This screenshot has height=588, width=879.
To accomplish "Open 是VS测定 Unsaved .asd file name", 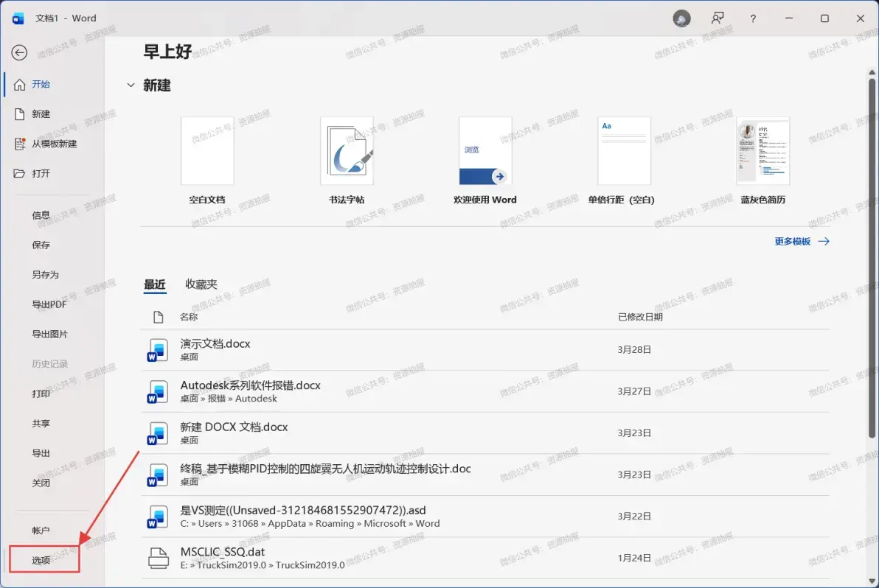I will tap(303, 510).
